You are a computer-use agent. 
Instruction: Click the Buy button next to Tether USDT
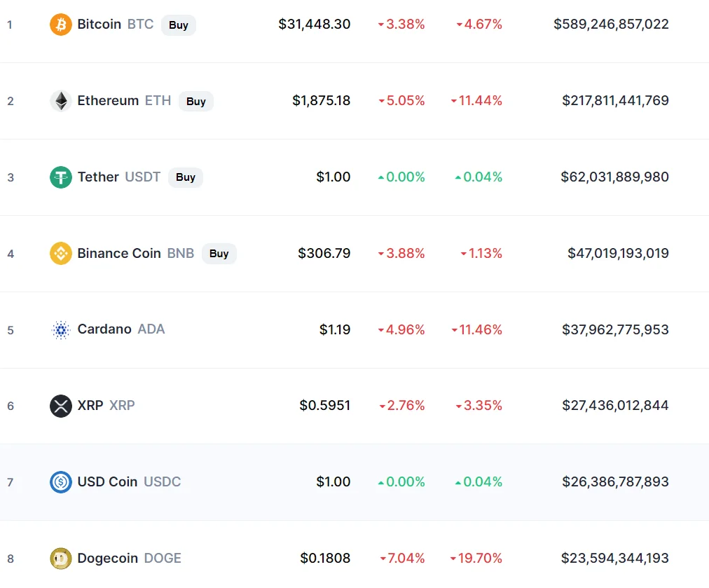tap(186, 177)
